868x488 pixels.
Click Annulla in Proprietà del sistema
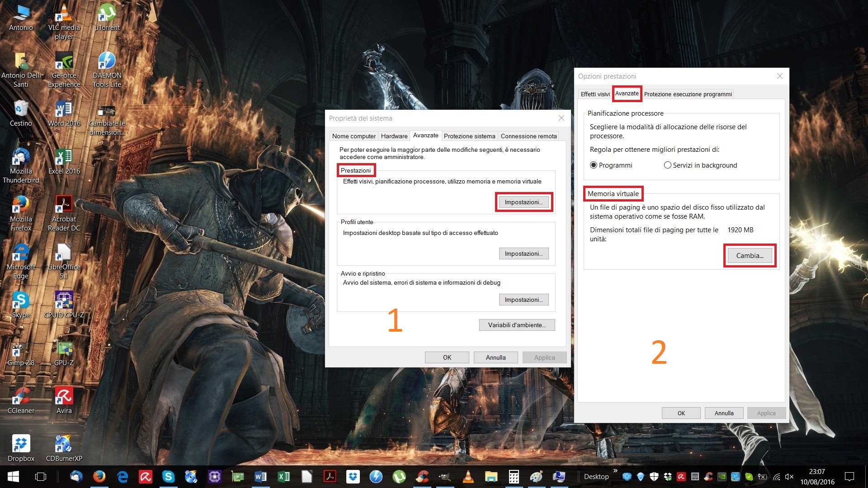[495, 357]
